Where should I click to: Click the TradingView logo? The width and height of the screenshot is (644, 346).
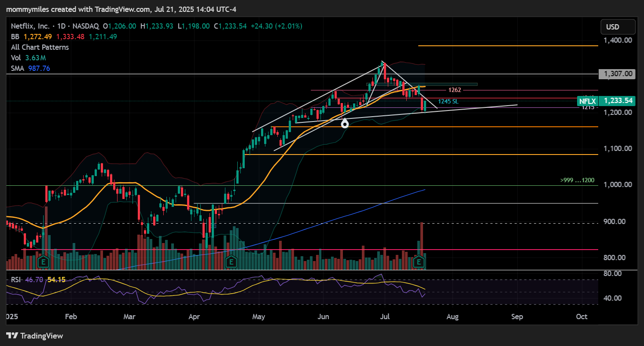tap(35, 336)
